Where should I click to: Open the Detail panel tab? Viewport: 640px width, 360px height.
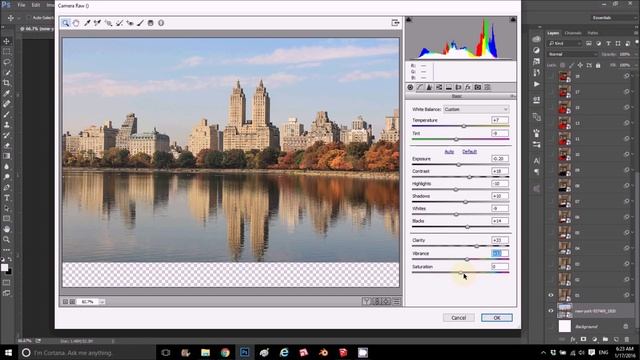[429, 87]
